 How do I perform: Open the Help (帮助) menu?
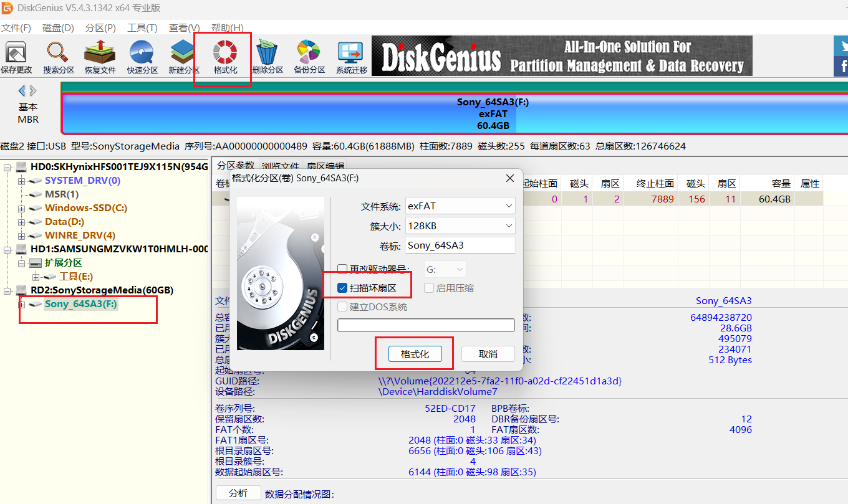(227, 28)
